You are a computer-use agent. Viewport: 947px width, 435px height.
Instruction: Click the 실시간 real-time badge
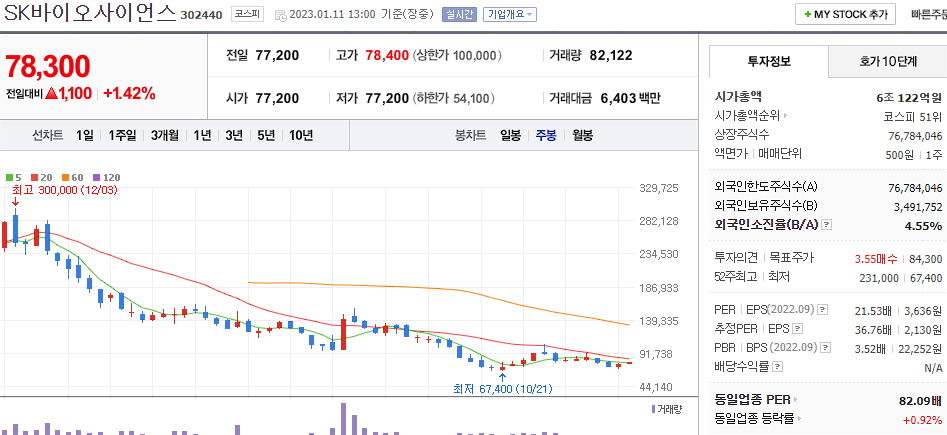point(460,15)
